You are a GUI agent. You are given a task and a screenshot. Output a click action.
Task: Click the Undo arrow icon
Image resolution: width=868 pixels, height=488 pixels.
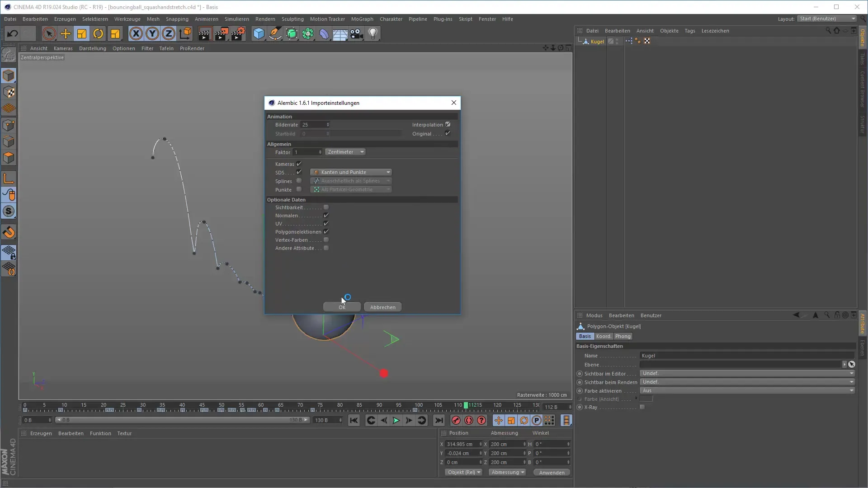coord(12,33)
